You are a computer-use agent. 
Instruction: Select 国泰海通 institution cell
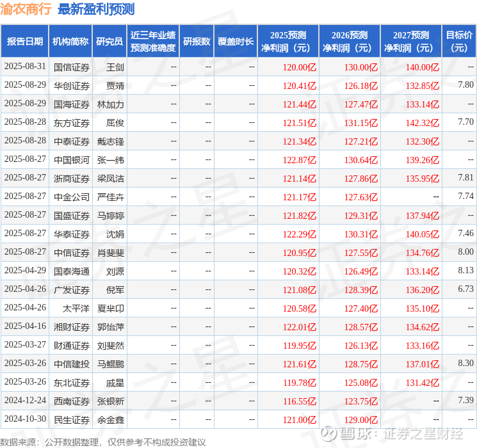coord(72,271)
